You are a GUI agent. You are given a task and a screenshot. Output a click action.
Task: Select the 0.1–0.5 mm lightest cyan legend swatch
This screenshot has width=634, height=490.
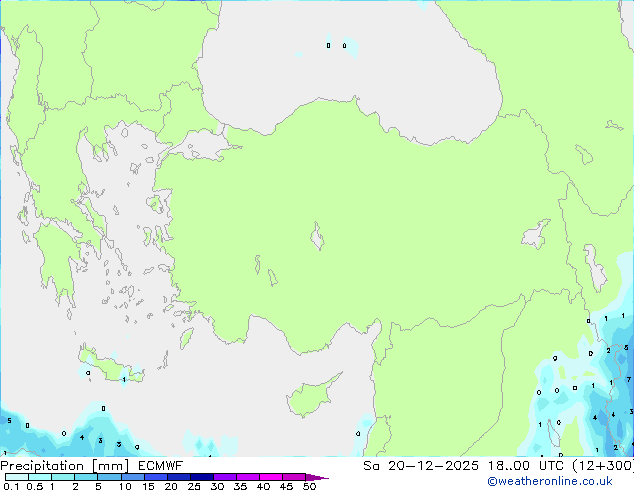point(17,477)
